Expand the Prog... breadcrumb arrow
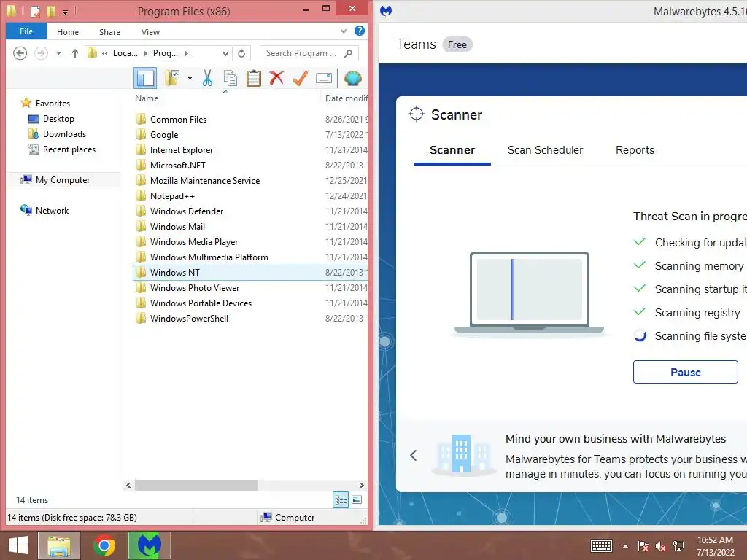The height and width of the screenshot is (560, 747). [186, 53]
